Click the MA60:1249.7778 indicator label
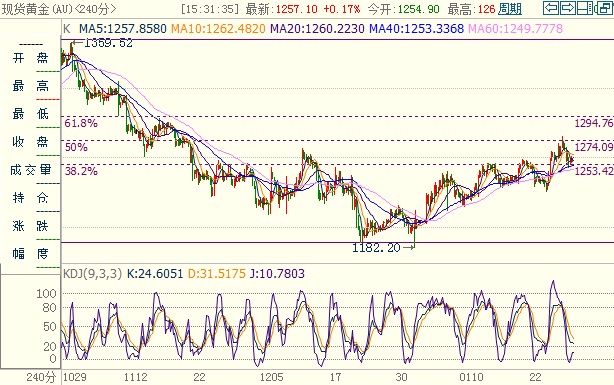Viewport: 614px width, 385px height. click(x=515, y=28)
